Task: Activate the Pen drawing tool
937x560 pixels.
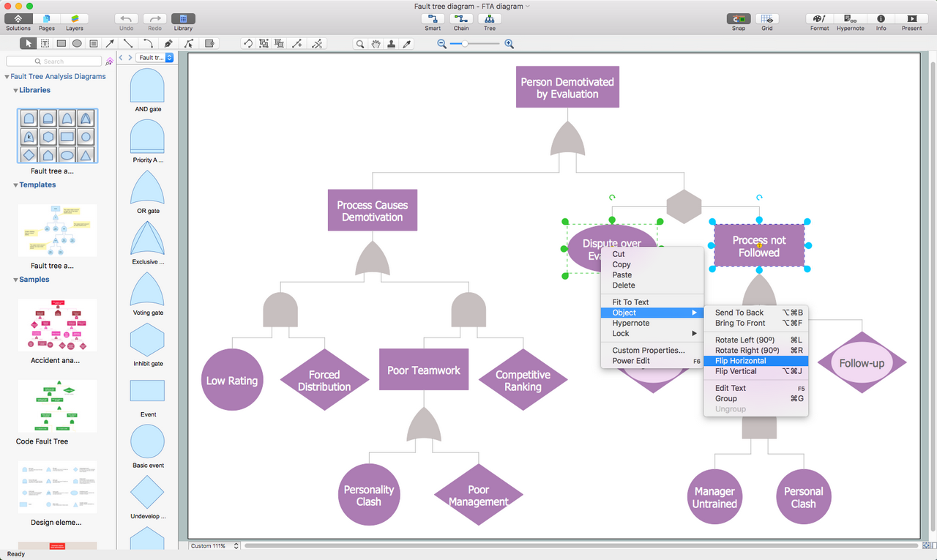Action: click(168, 44)
